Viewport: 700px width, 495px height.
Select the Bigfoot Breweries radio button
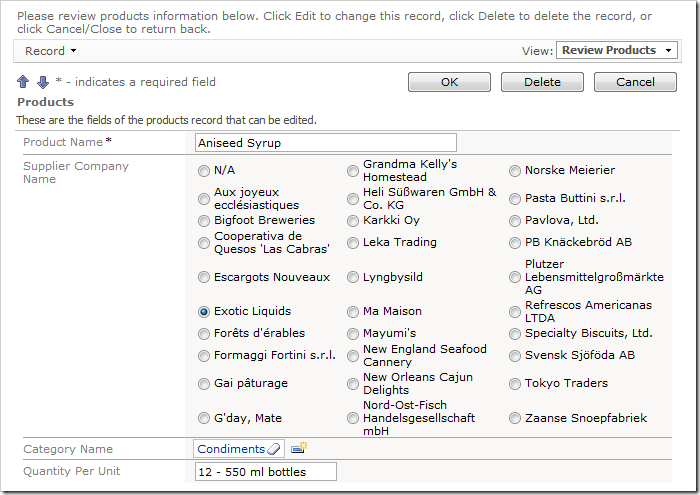point(204,220)
